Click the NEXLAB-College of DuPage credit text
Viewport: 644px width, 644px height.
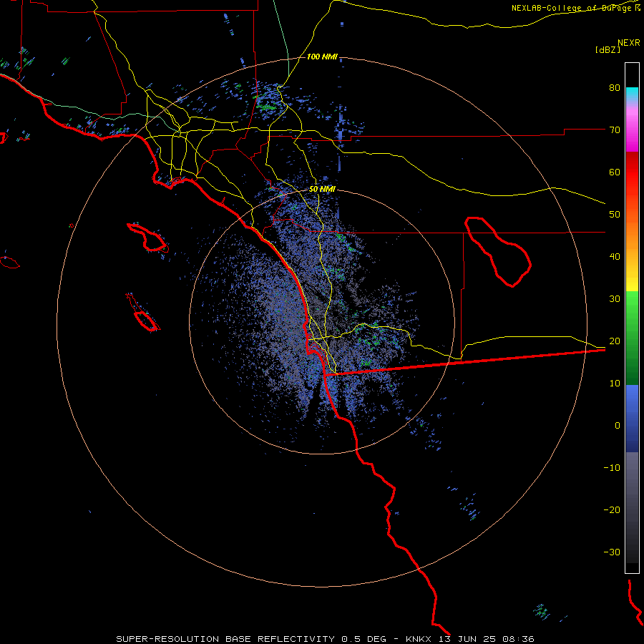[x=576, y=8]
